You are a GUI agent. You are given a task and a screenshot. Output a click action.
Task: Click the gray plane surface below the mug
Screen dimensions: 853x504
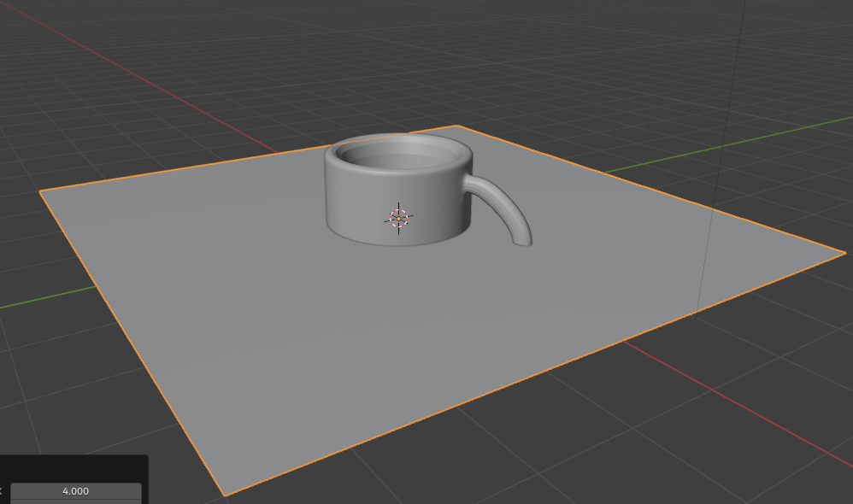click(385, 342)
